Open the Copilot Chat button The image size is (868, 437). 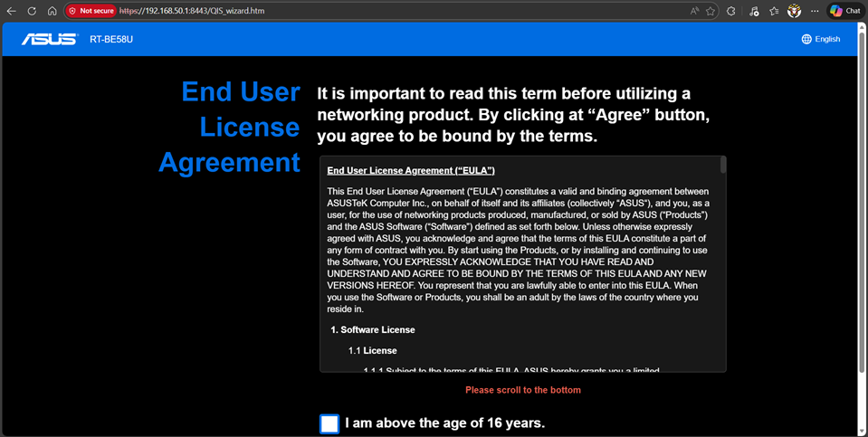click(x=845, y=11)
